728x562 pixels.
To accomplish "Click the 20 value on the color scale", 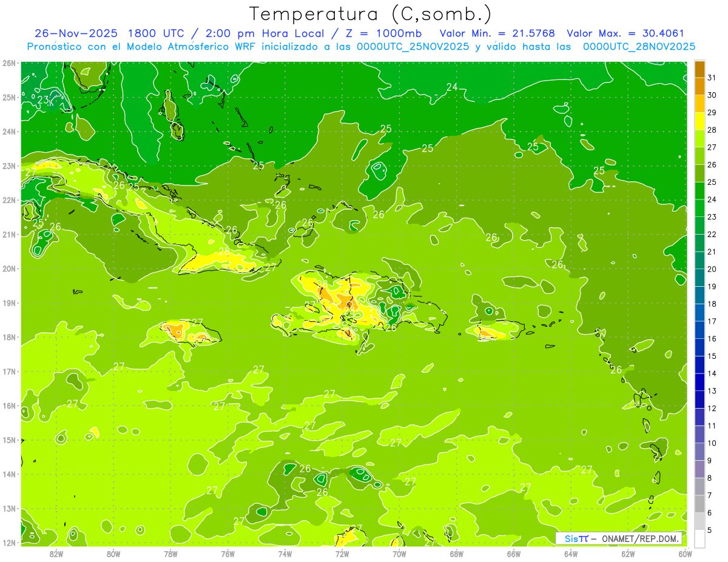I will [712, 269].
